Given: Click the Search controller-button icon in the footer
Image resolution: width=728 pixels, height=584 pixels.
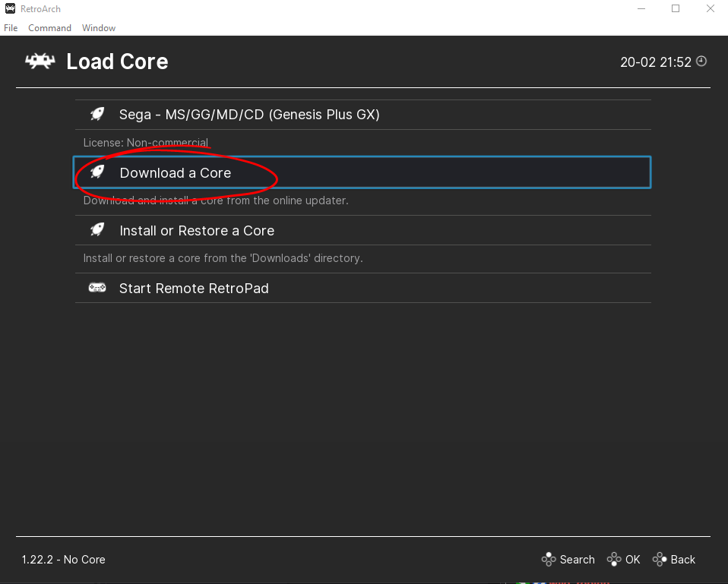Looking at the screenshot, I should [x=548, y=559].
